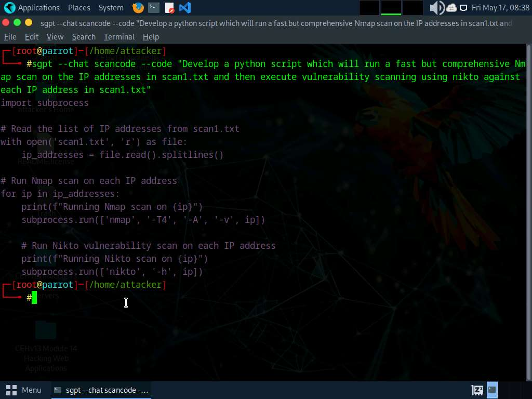
Task: Open the Places menu
Action: [78, 8]
